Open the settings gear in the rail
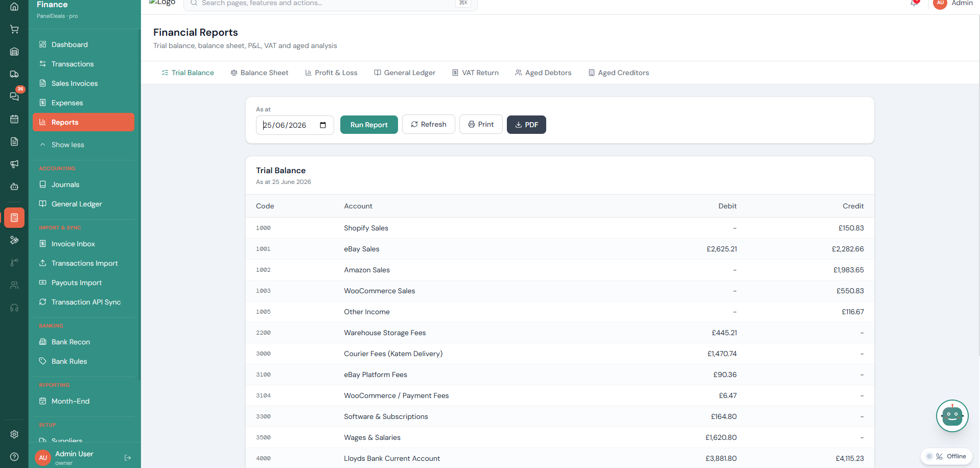 14,434
